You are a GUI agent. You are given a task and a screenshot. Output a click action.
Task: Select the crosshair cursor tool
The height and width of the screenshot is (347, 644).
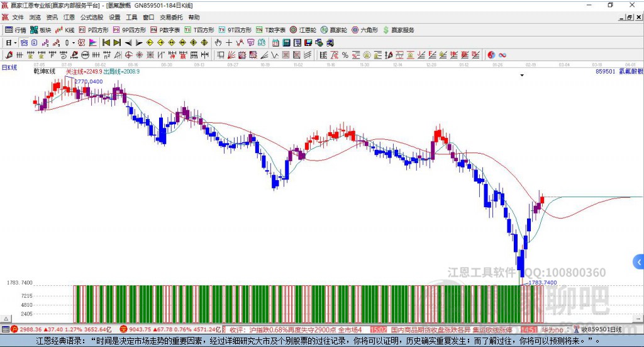(x=229, y=43)
